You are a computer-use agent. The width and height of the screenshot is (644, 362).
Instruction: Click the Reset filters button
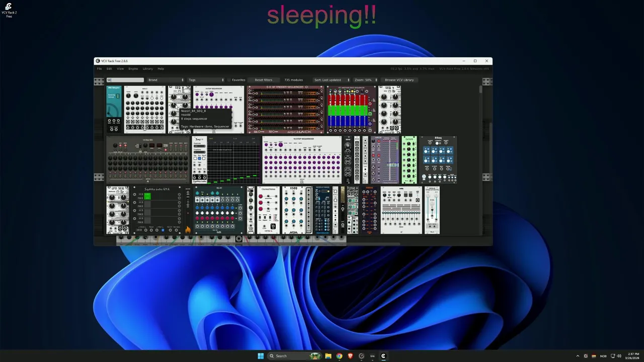click(263, 80)
